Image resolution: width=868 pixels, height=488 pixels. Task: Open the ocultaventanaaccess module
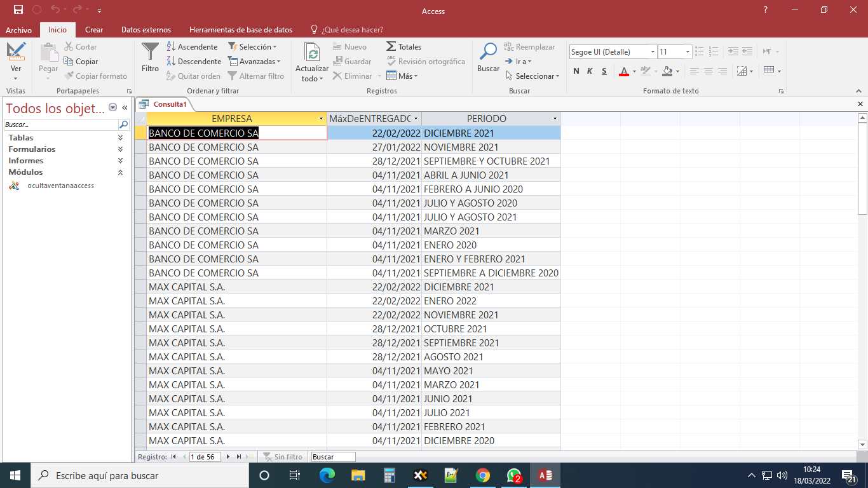pos(60,186)
